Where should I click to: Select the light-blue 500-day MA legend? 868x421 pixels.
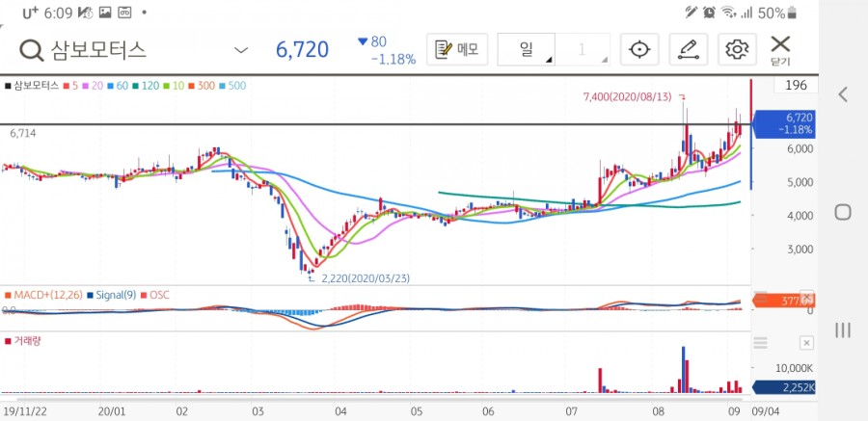coord(232,86)
